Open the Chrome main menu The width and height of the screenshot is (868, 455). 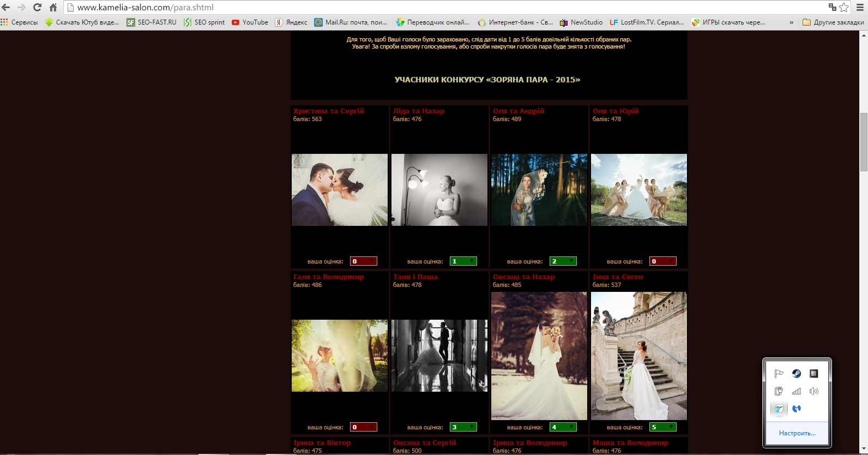click(x=860, y=7)
